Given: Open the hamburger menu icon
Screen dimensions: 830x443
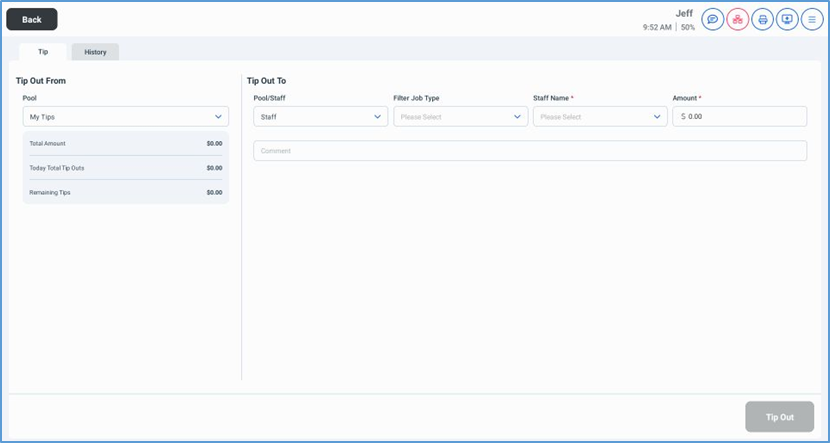Looking at the screenshot, I should click(812, 19).
